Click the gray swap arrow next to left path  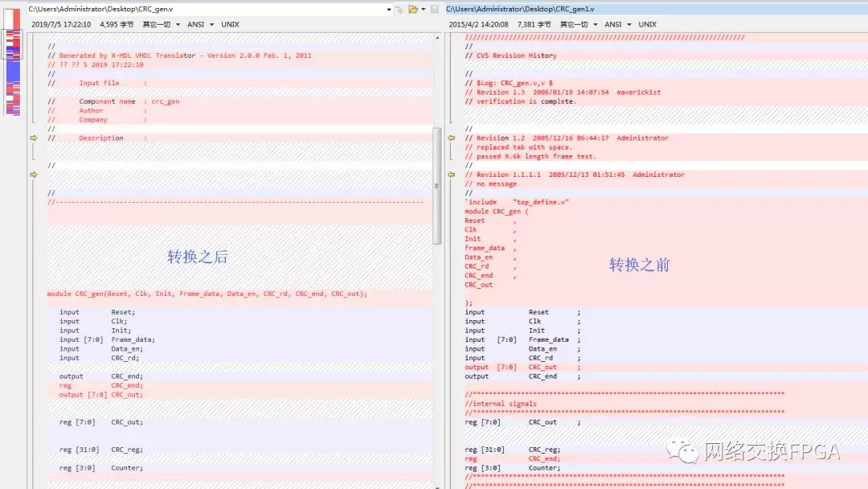click(399, 10)
